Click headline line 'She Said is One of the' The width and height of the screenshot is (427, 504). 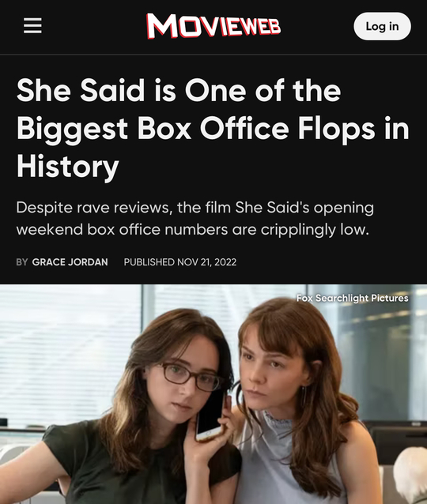click(179, 91)
